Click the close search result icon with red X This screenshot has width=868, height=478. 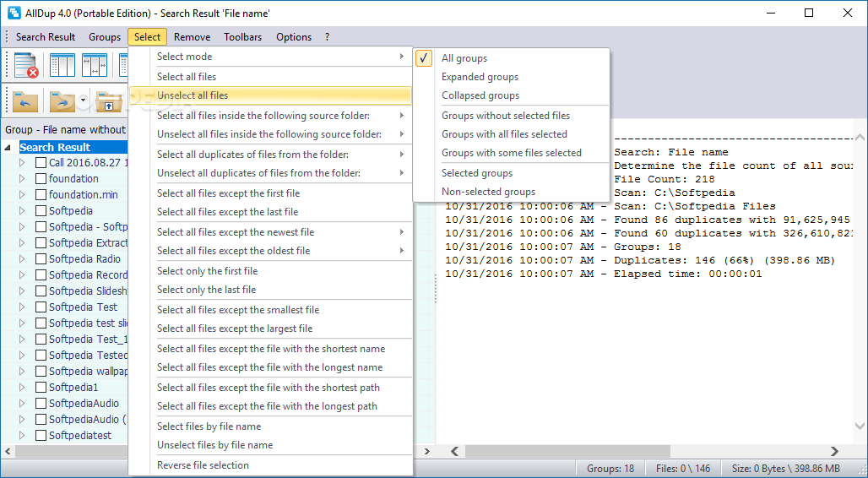coord(25,65)
